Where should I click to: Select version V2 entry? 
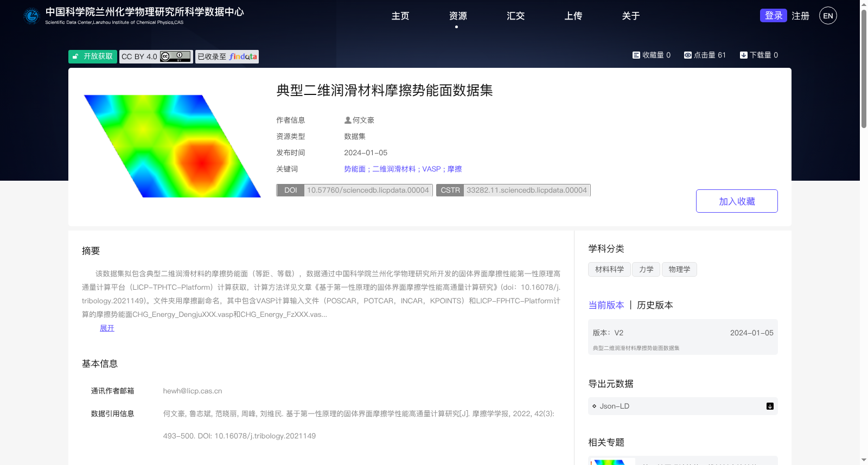[x=682, y=337]
